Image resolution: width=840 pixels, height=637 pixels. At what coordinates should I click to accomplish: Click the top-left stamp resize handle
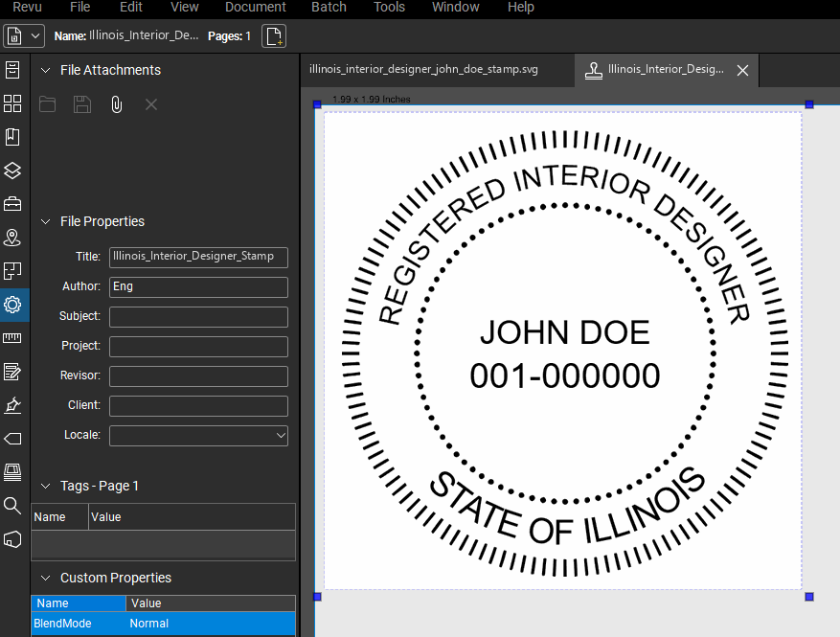coord(317,104)
